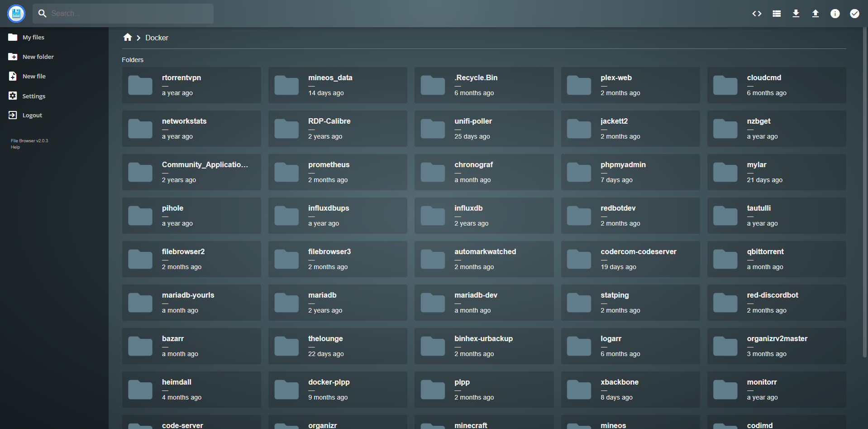The width and height of the screenshot is (868, 429).
Task: Log out using the sidebar Logout
Action: tap(32, 116)
